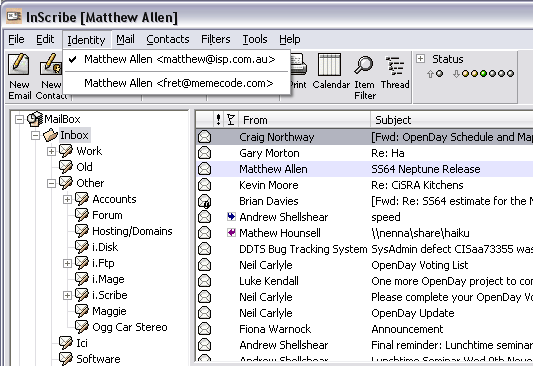The width and height of the screenshot is (533, 366).
Task: Click the first yellow receive status light
Action: (465, 73)
